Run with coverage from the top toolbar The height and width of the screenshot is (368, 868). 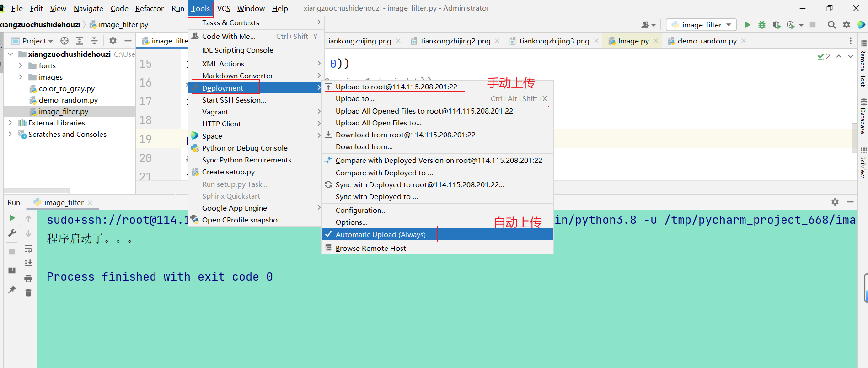(x=777, y=25)
